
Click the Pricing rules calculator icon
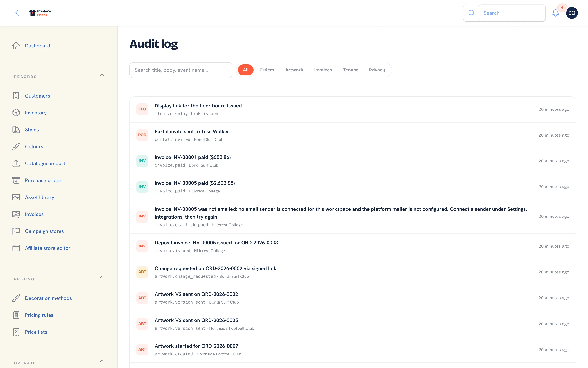[x=16, y=315]
